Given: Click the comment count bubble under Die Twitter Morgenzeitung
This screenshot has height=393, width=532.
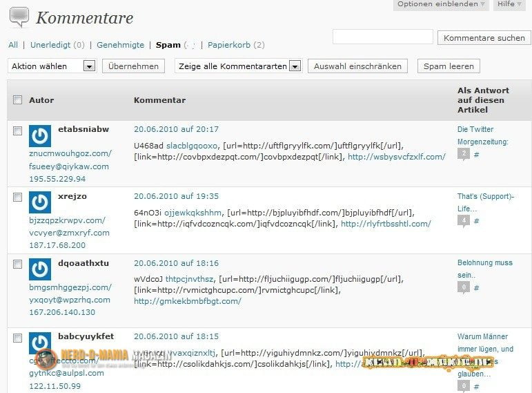Looking at the screenshot, I should click(x=464, y=154).
